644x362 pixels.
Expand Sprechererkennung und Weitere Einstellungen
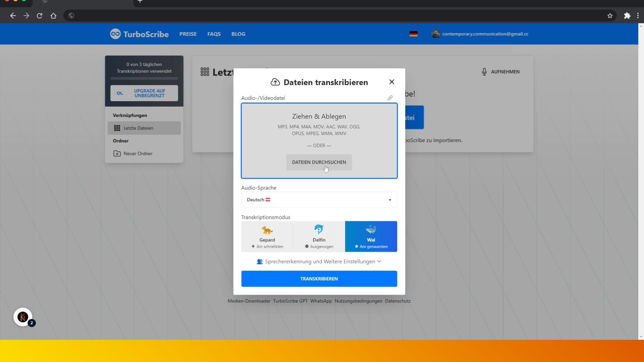click(319, 261)
